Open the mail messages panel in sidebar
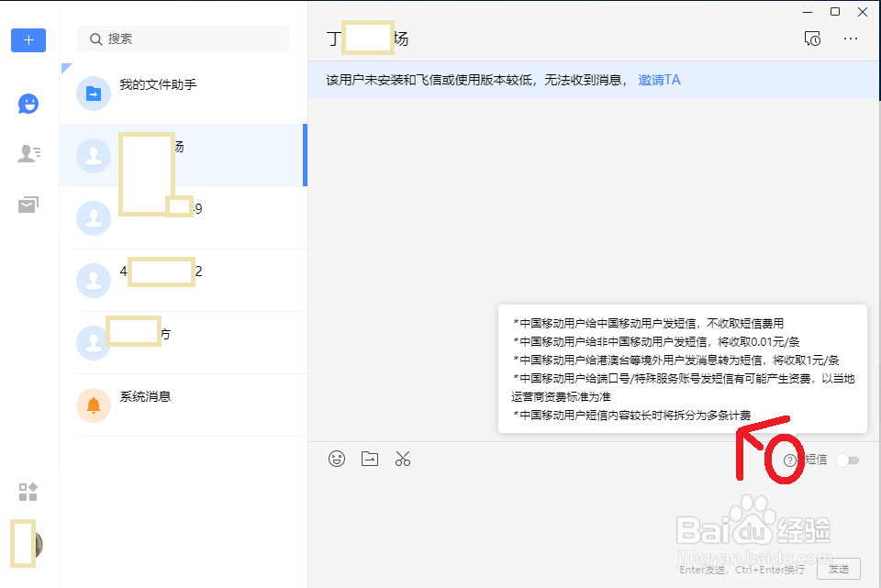Screen dimensions: 881x588 tap(28, 204)
